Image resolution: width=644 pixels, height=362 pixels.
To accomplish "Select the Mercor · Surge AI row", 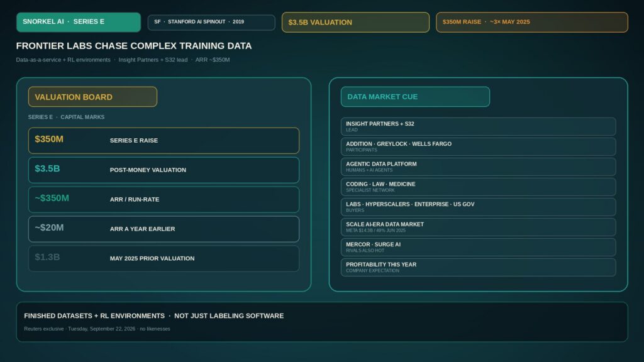I will 478,247.
